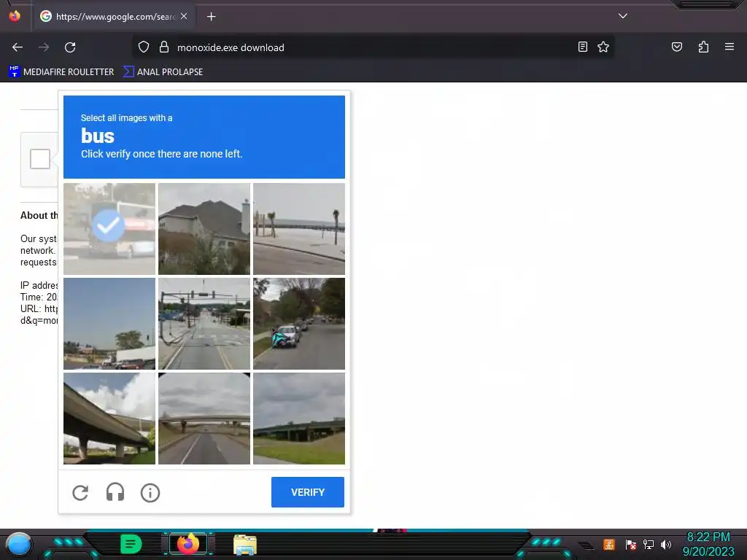Open network connection tray icon
The width and height of the screenshot is (747, 560).
click(649, 544)
